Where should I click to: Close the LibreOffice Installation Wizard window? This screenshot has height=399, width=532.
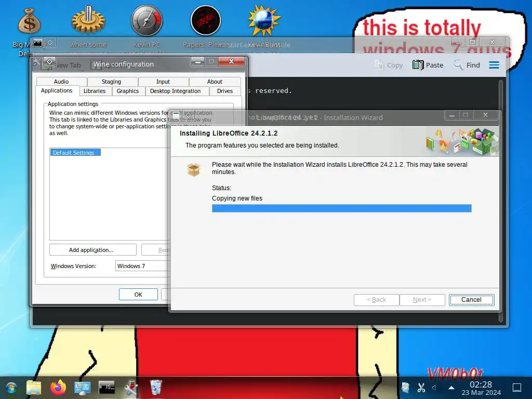tap(485, 115)
